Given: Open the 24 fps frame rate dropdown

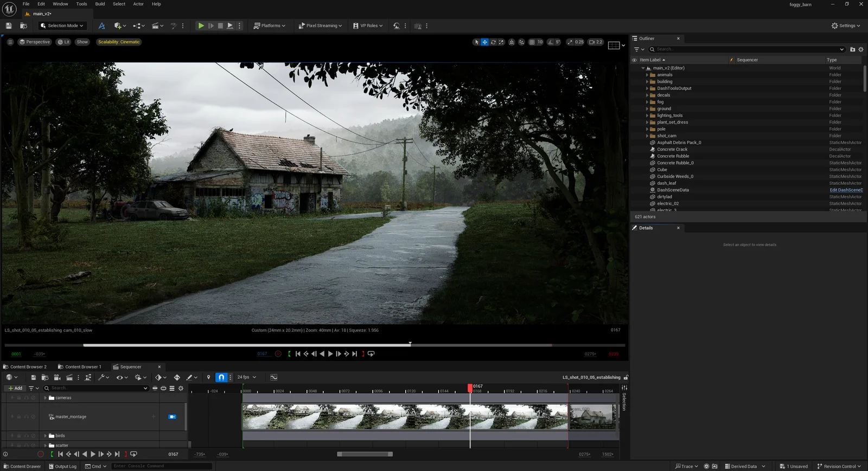Looking at the screenshot, I should coord(247,377).
